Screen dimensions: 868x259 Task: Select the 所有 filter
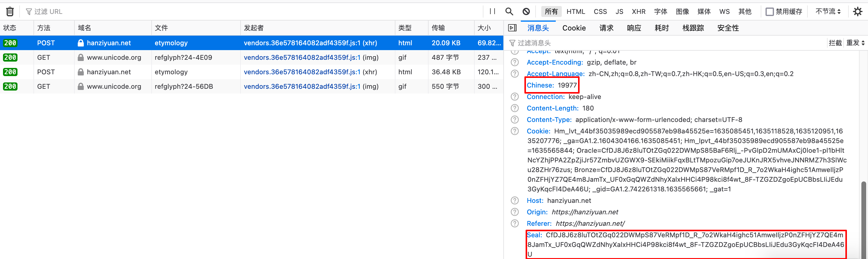coord(551,11)
